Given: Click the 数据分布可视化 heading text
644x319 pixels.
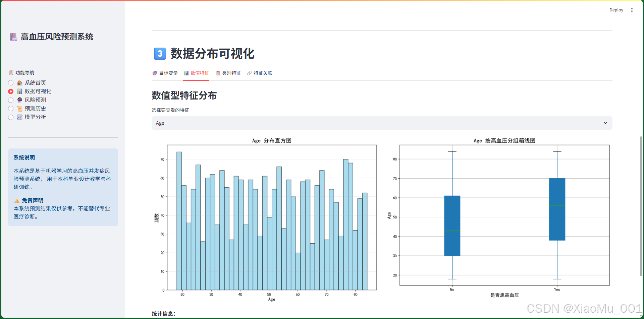Looking at the screenshot, I should (213, 54).
